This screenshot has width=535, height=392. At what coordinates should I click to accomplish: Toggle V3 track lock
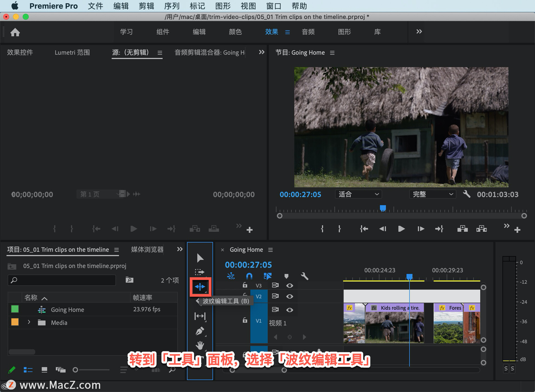245,285
